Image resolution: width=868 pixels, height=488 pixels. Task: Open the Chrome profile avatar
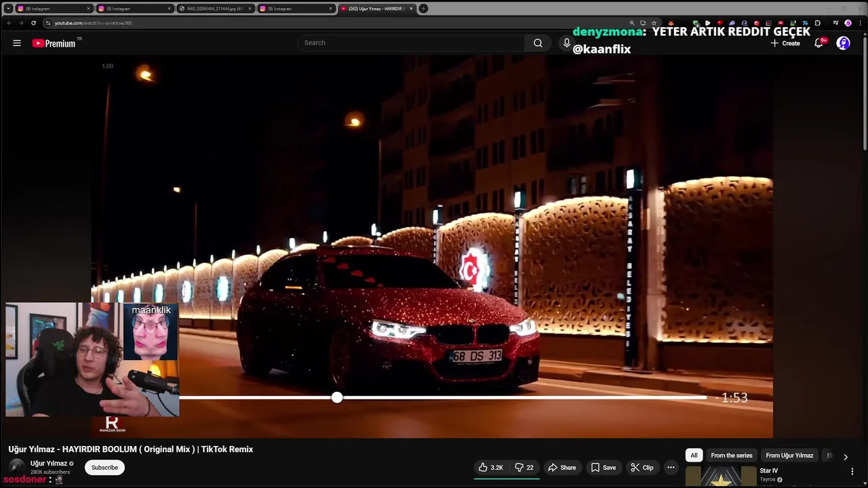[x=848, y=23]
